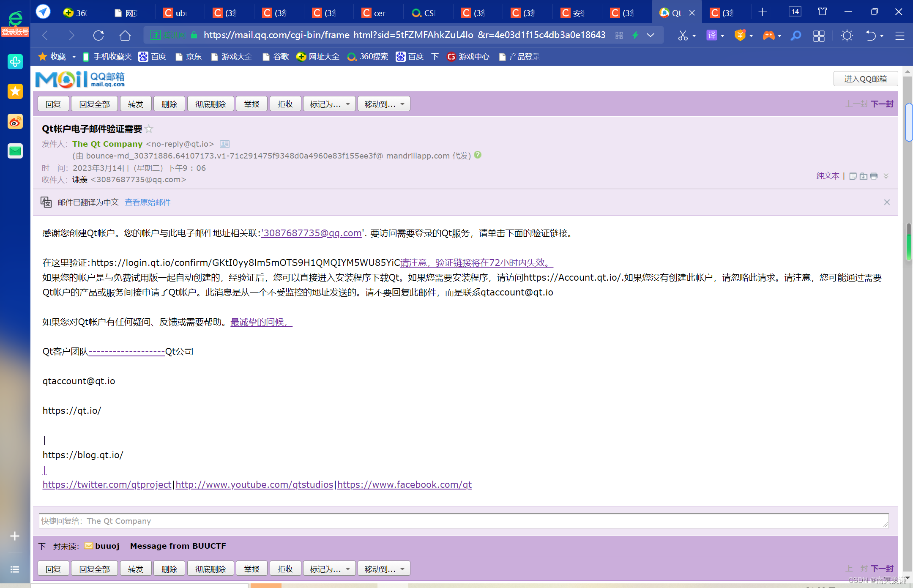The image size is (913, 588).
Task: Open the 标记为 dropdown menu
Action: coord(329,104)
